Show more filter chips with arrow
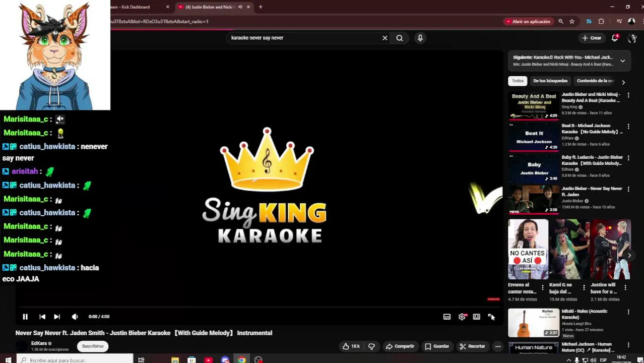Image resolution: width=644 pixels, height=363 pixels. point(623,82)
